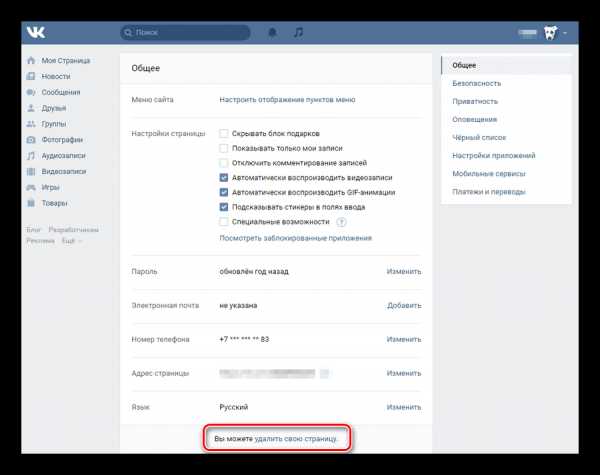Switch to Чёрный список settings tab
This screenshot has height=475, width=600.
506,137
